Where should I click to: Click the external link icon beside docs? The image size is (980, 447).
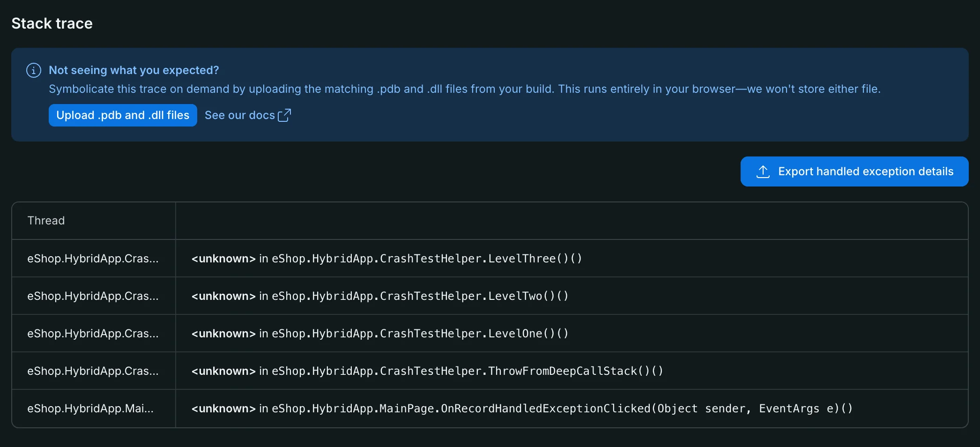pos(284,115)
